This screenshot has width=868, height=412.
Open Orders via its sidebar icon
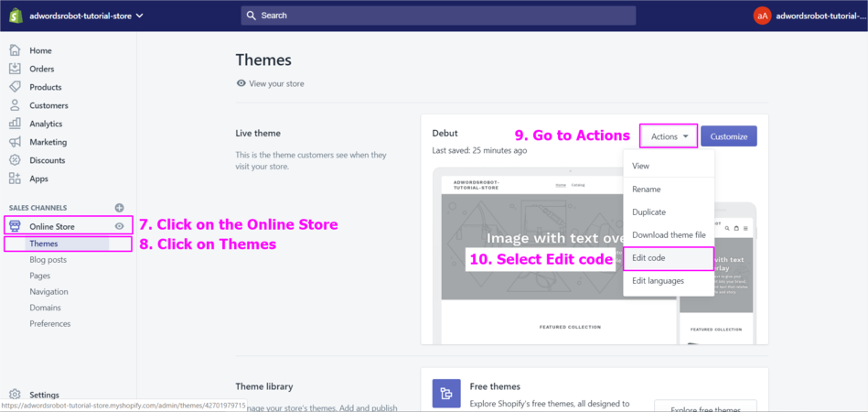15,69
